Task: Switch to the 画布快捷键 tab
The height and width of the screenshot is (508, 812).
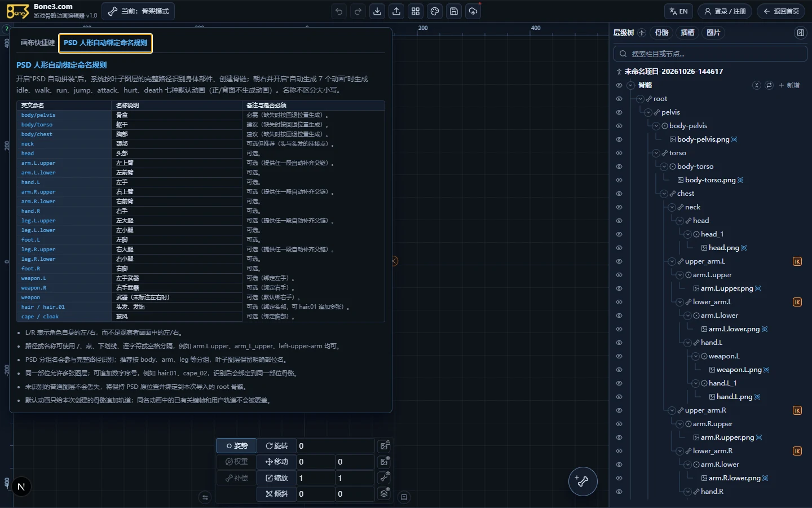Action: click(x=38, y=43)
